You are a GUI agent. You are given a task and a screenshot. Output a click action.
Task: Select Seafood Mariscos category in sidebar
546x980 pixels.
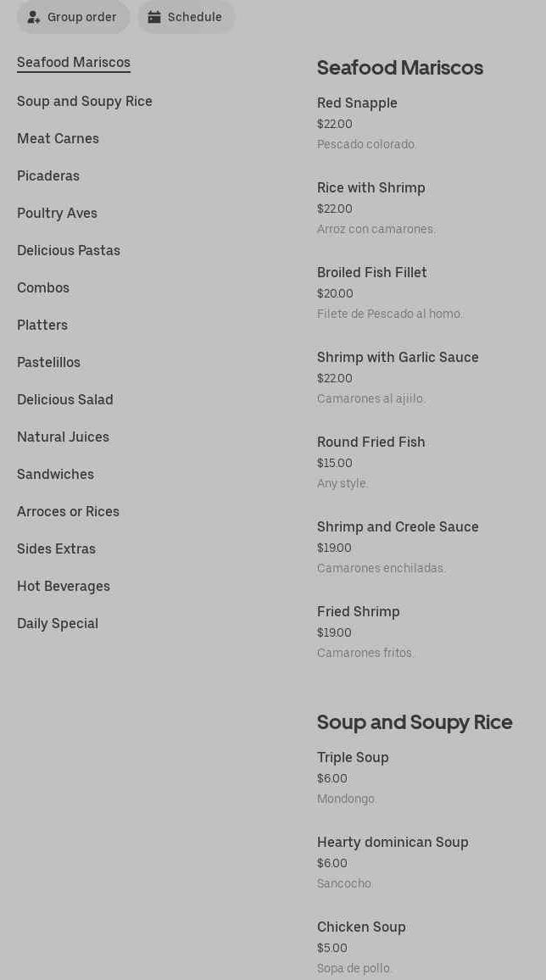(74, 63)
